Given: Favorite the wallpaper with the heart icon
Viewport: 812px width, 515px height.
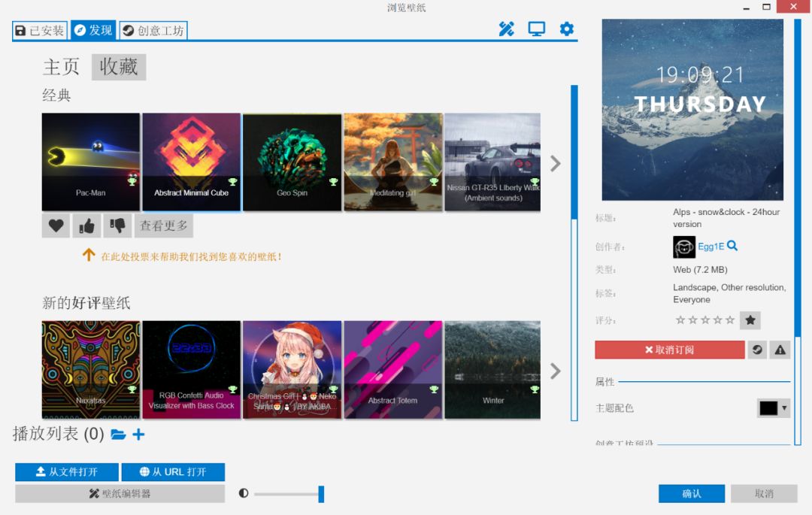Looking at the screenshot, I should point(55,226).
